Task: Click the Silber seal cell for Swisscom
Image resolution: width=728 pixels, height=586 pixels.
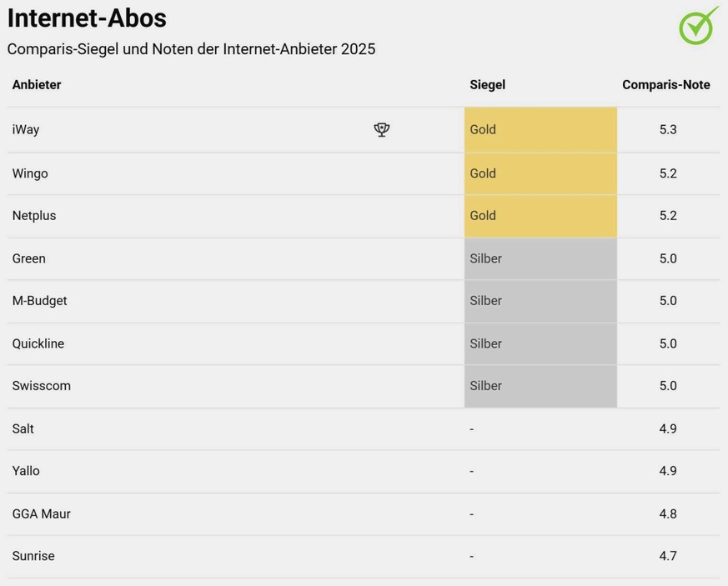Action: click(541, 387)
